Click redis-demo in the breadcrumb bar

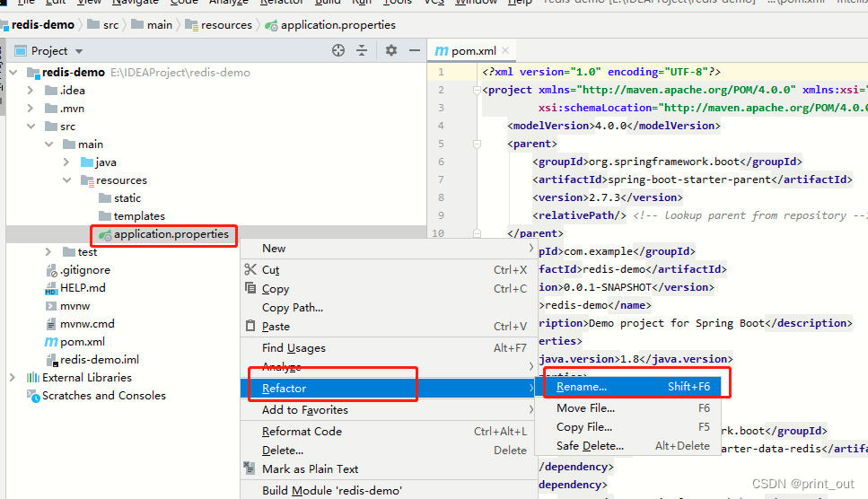(43, 25)
